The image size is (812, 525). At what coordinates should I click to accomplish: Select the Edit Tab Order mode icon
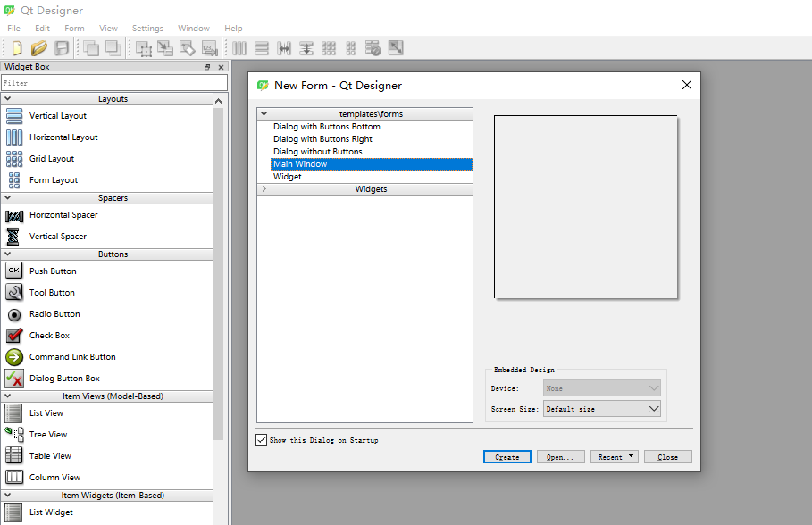coord(209,48)
